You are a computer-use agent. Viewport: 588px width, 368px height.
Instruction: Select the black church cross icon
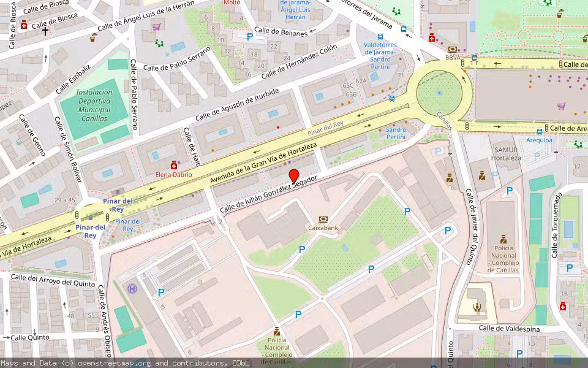point(45,31)
